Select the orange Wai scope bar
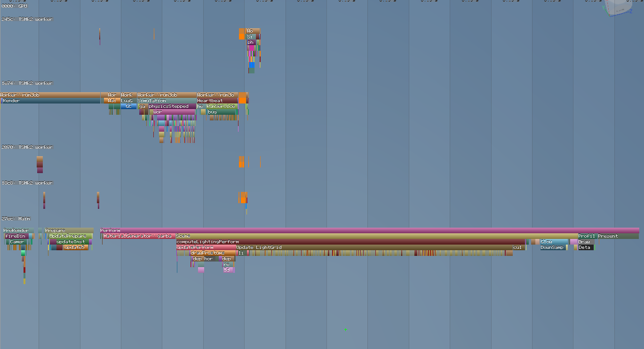Screen dimensions: 644x349 [112, 101]
